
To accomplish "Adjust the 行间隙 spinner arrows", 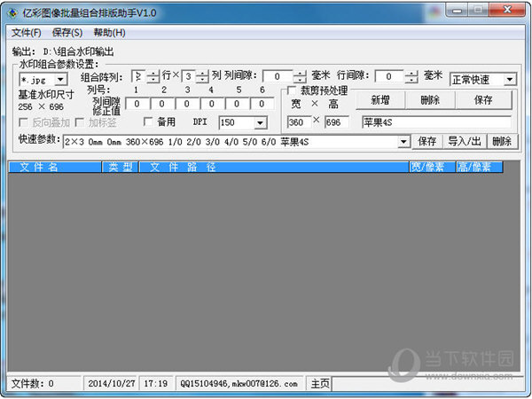I will point(411,76).
